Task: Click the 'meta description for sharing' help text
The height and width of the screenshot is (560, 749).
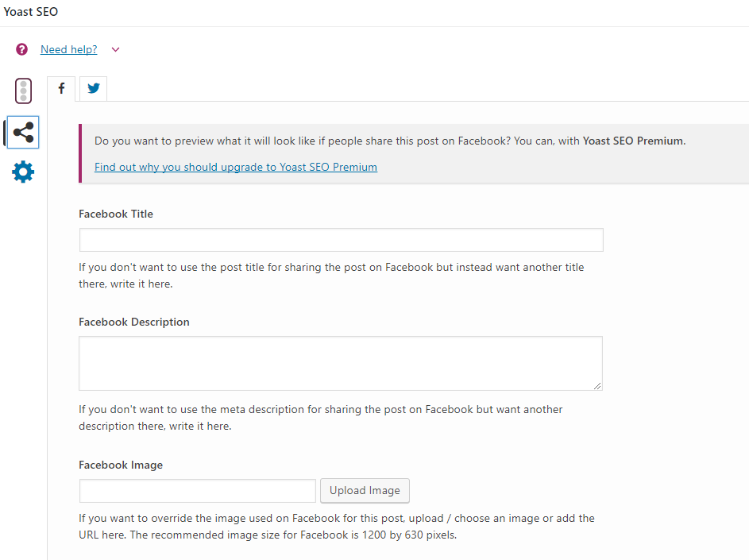Action: [321, 418]
